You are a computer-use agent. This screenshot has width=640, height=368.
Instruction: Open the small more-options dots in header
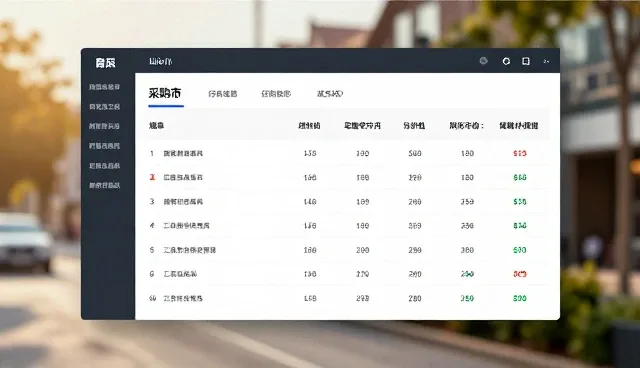(546, 62)
